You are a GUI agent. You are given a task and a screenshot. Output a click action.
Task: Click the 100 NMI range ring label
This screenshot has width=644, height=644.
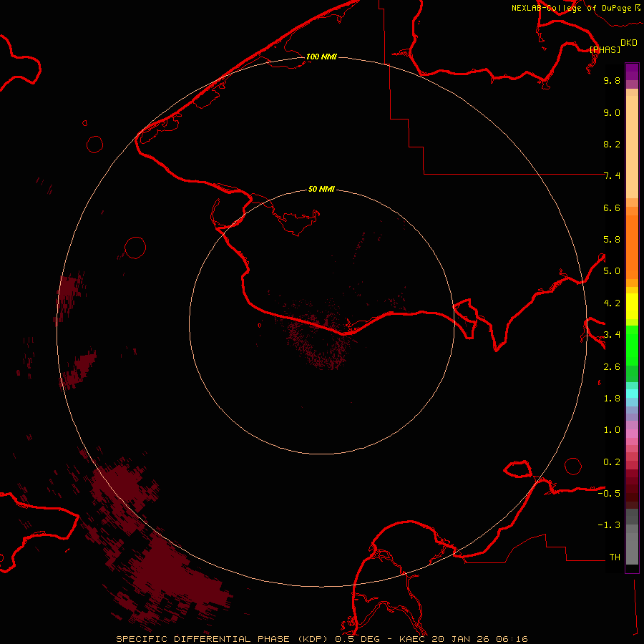pyautogui.click(x=321, y=57)
